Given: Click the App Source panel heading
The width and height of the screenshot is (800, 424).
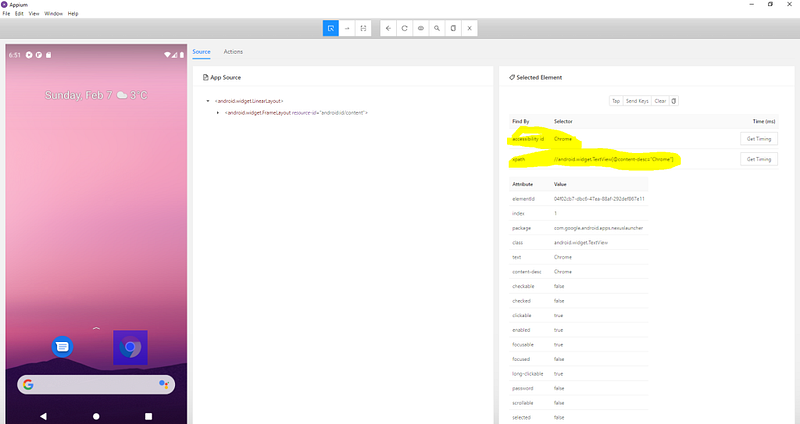Looking at the screenshot, I should click(x=222, y=78).
